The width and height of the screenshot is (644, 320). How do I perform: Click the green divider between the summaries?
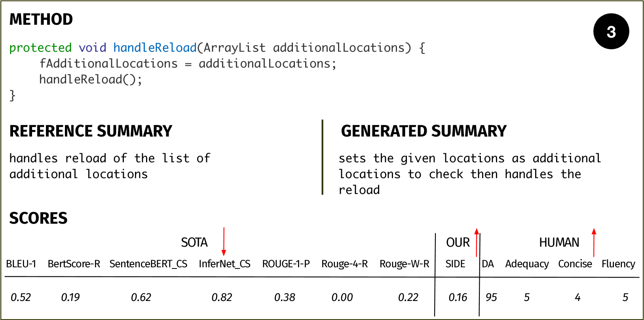(323, 157)
